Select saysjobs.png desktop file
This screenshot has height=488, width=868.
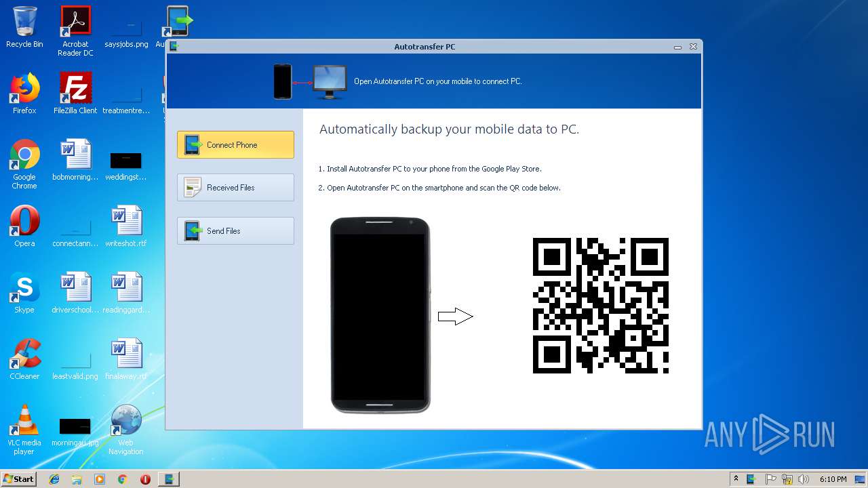click(126, 31)
